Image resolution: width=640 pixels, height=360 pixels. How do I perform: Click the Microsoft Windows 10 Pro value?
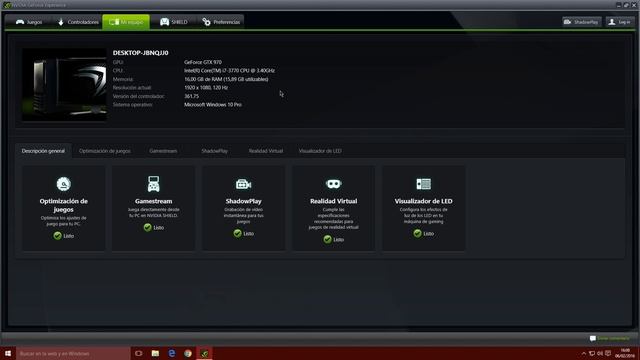click(213, 105)
